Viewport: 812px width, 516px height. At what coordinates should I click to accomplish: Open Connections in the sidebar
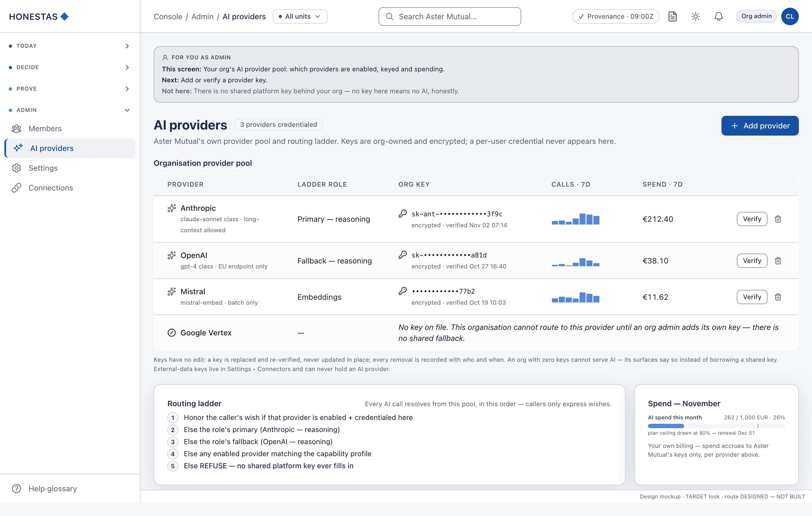(x=70, y=188)
